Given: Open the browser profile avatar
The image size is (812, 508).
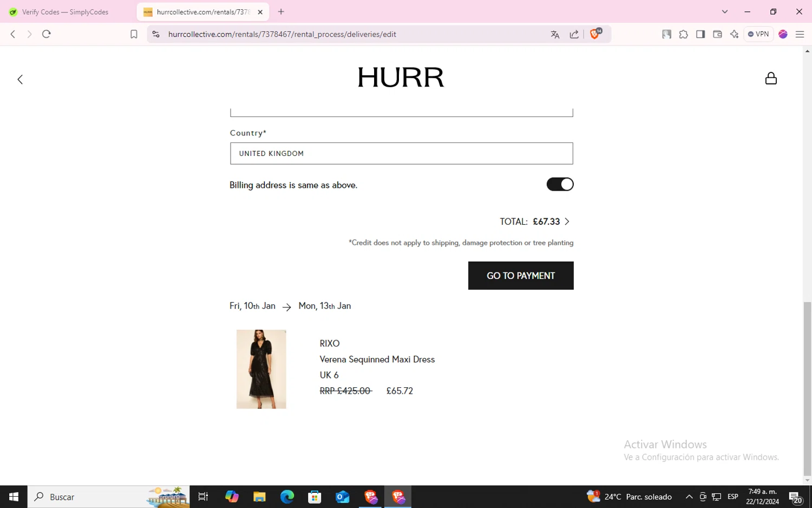Looking at the screenshot, I should [783, 34].
